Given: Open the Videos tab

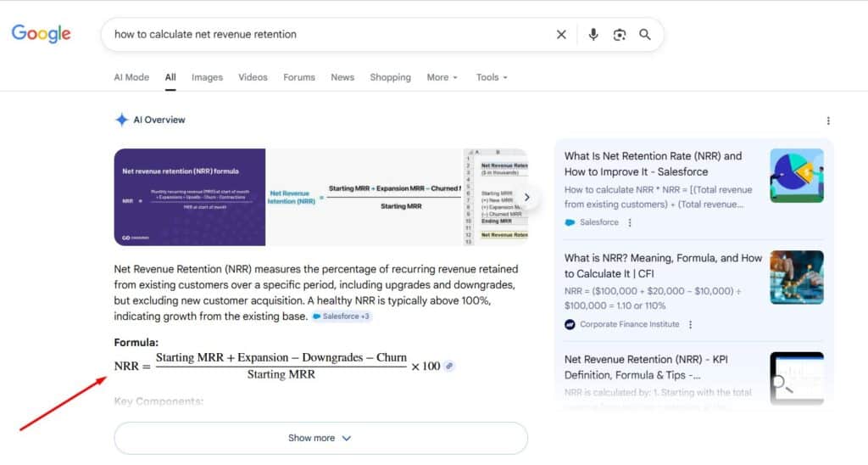Looking at the screenshot, I should (253, 77).
